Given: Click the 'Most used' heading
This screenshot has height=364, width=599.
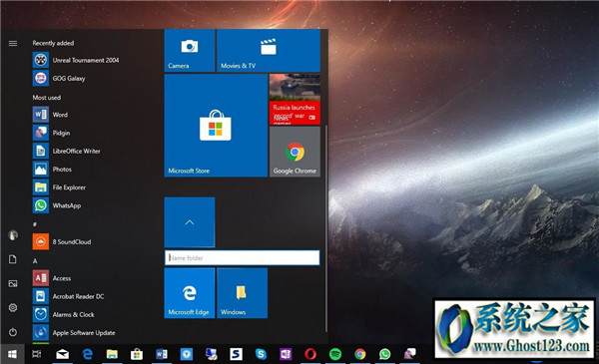Looking at the screenshot, I should click(47, 98).
